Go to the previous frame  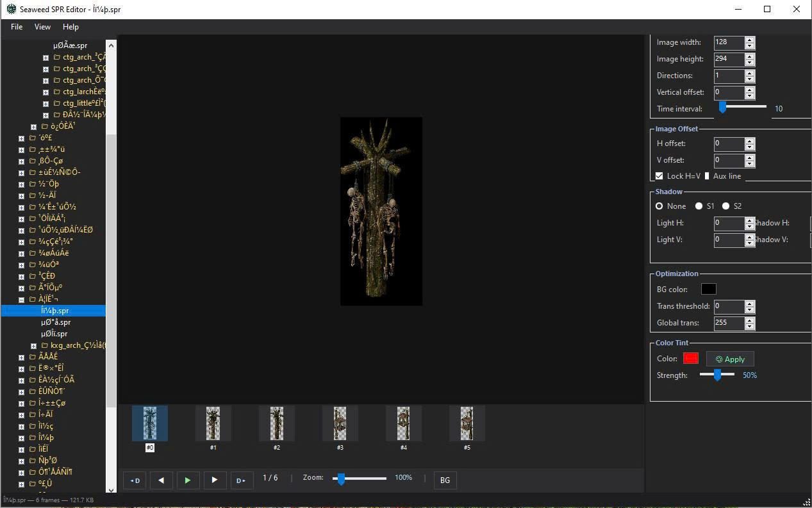(x=161, y=480)
